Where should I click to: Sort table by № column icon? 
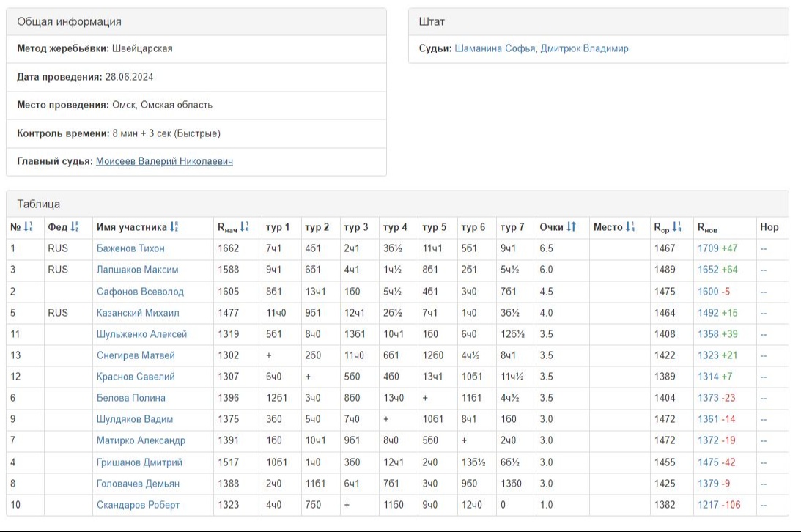coord(28,227)
